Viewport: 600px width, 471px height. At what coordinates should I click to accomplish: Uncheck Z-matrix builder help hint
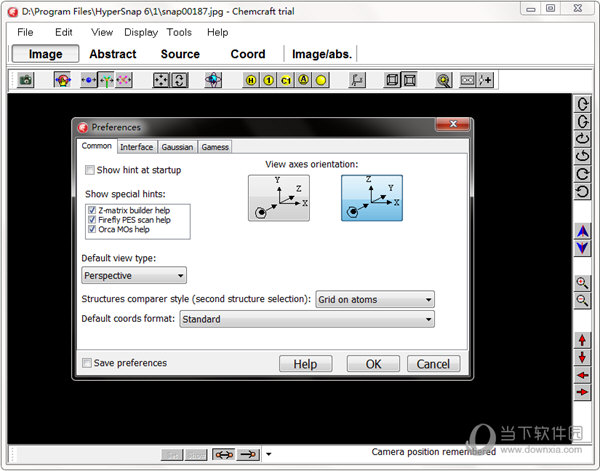pyautogui.click(x=92, y=211)
